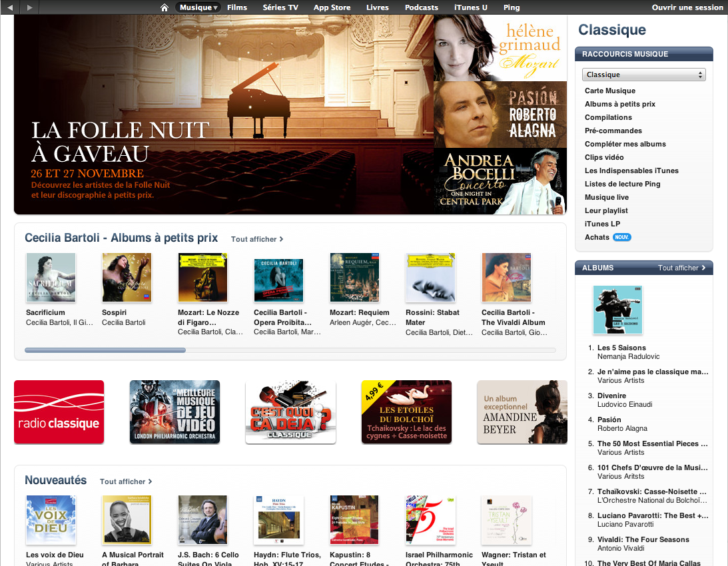Show all Cecilia Bartoli albums
Image resolution: width=728 pixels, height=566 pixels.
coord(256,239)
